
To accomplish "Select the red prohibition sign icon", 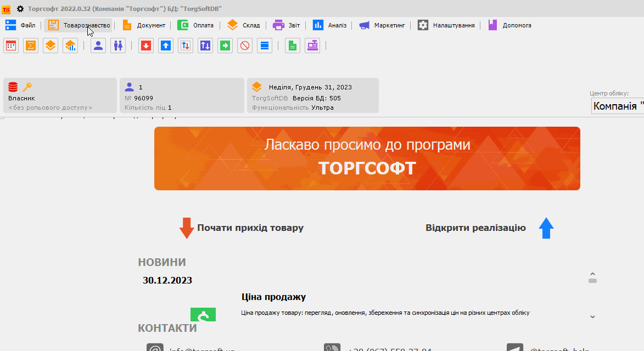I will click(x=244, y=46).
